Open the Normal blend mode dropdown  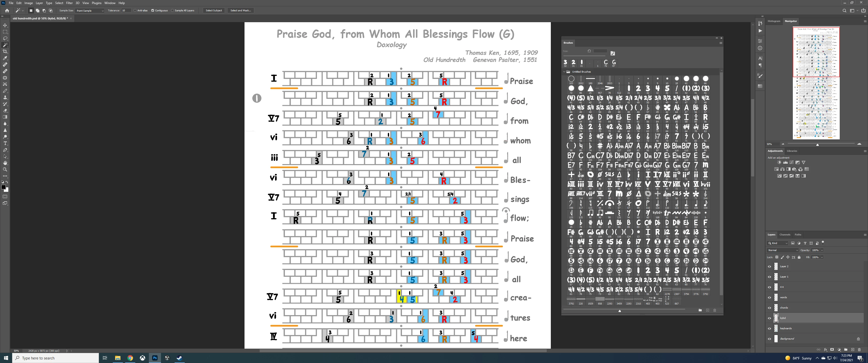[783, 250]
